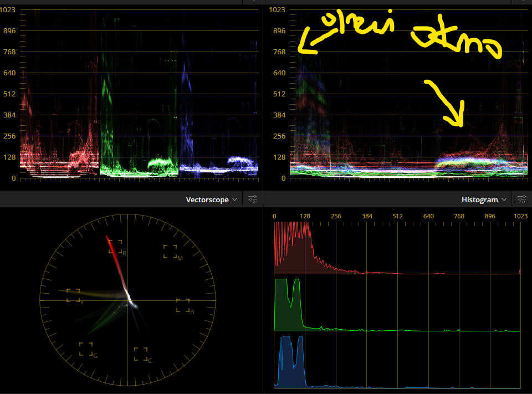Click the green channel histogram graph
Image resolution: width=532 pixels, height=394 pixels.
click(x=397, y=305)
